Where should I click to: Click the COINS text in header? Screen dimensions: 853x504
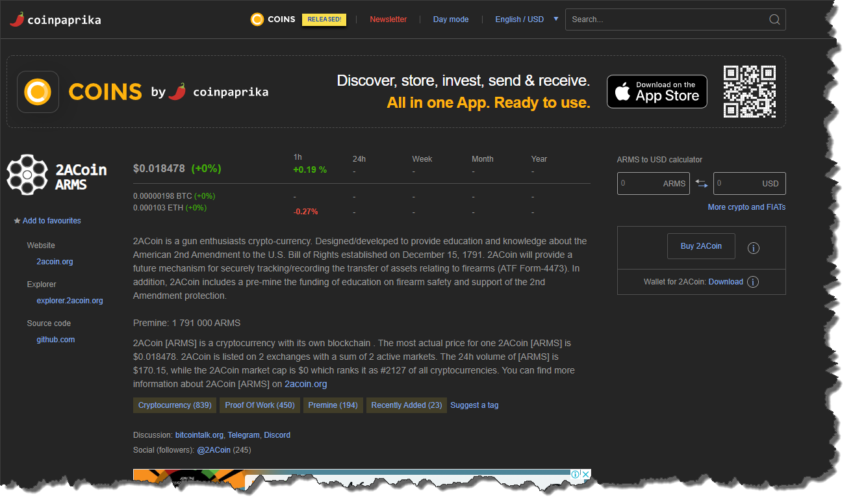tap(281, 19)
